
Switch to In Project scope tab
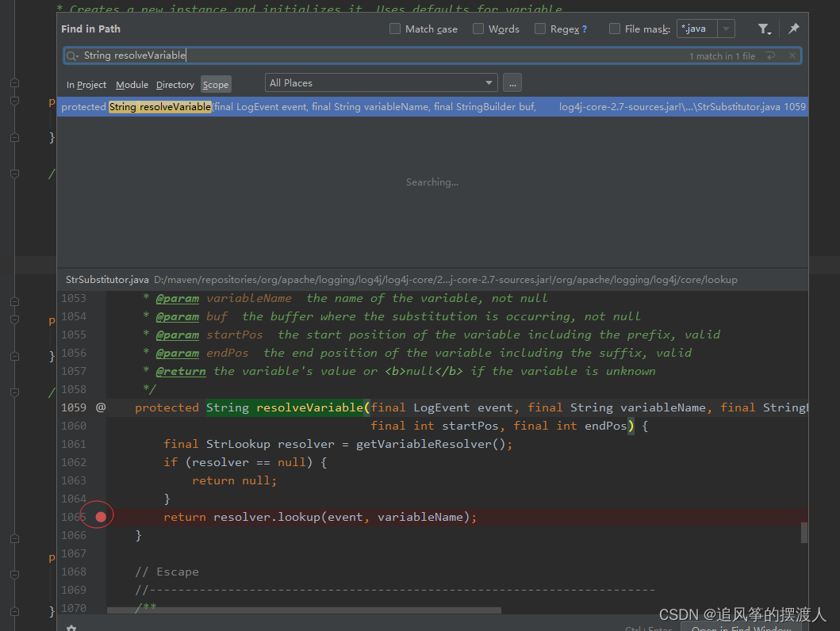(86, 85)
